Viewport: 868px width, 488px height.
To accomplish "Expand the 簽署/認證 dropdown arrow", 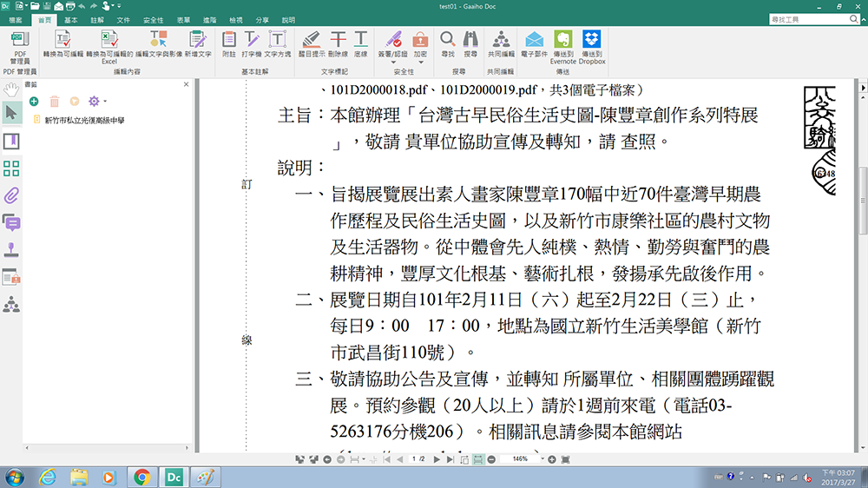I will pyautogui.click(x=394, y=62).
